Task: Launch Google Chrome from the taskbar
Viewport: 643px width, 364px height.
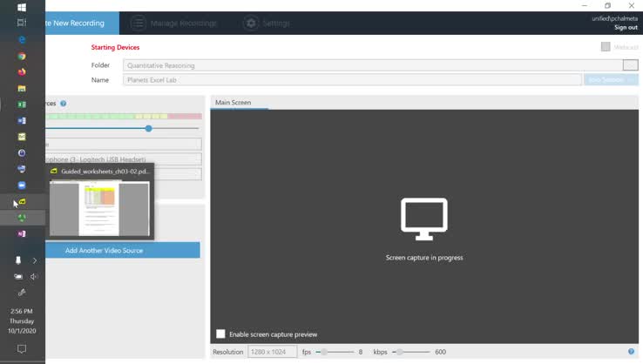Action: [22, 56]
